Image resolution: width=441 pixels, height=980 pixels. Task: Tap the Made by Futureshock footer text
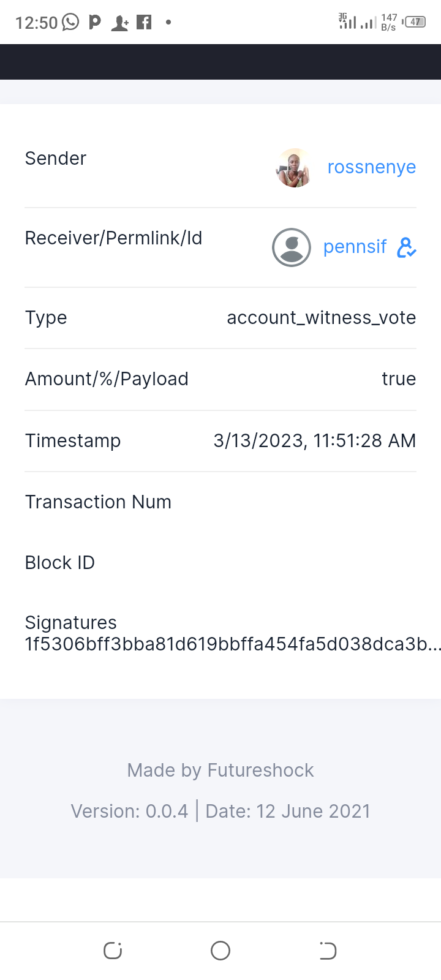221,770
